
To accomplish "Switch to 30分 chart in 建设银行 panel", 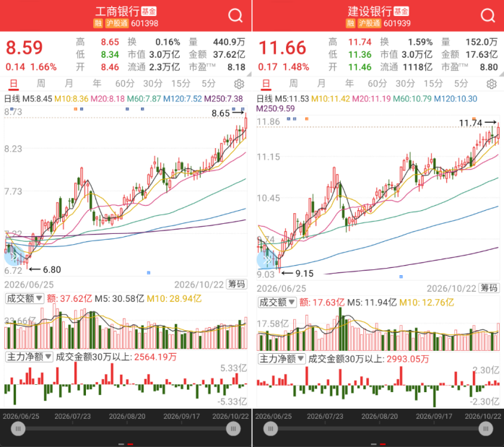I will coord(405,84).
